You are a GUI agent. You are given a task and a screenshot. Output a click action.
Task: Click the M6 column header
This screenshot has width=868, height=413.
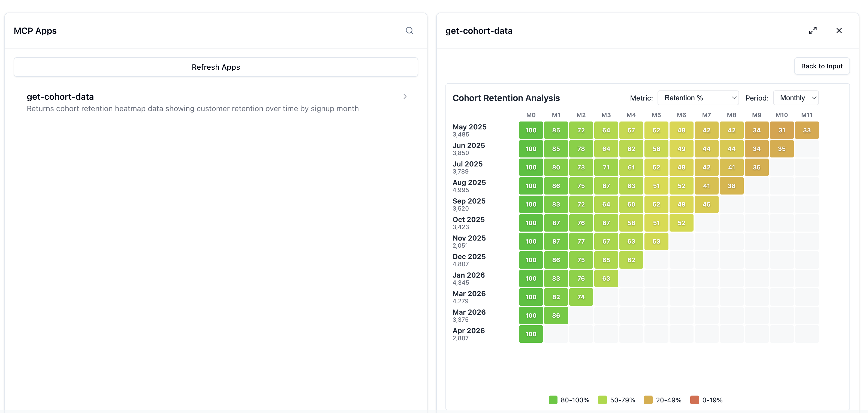[x=681, y=115]
